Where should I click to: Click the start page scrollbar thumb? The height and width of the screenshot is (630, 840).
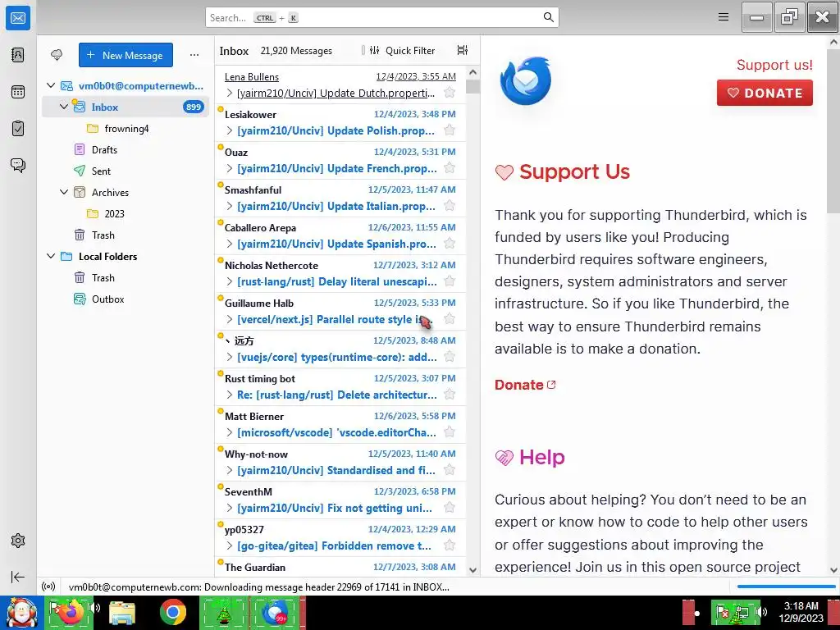pyautogui.click(x=833, y=132)
